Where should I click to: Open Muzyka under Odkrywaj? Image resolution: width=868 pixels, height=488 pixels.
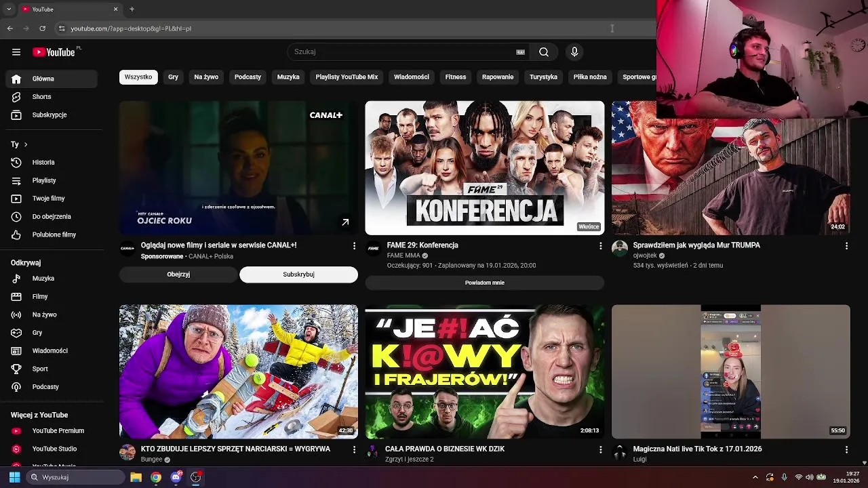[x=52, y=279]
